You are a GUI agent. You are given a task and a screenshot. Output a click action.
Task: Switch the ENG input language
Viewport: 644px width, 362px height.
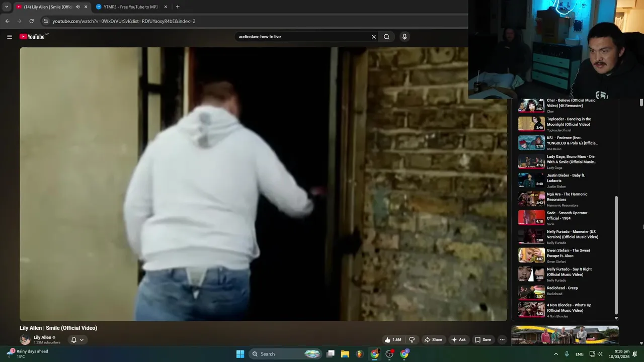pos(580,354)
